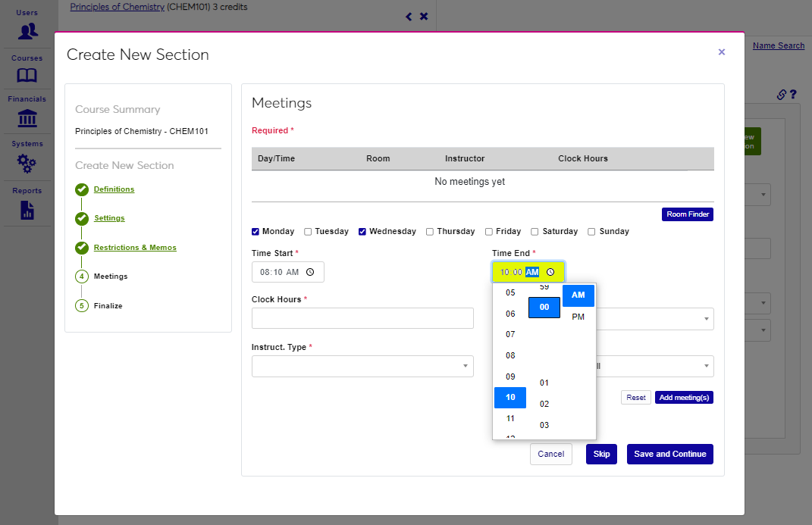
Task: Open the Users sidebar icon
Action: pos(28,31)
